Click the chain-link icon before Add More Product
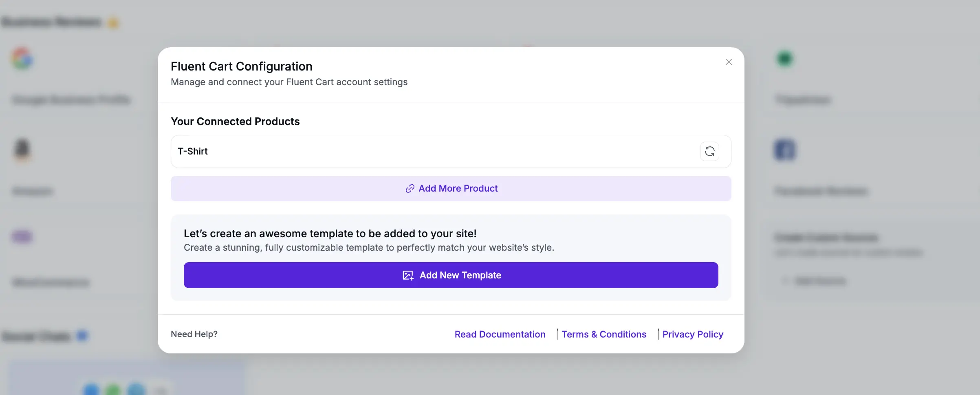The width and height of the screenshot is (980, 395). pos(410,189)
